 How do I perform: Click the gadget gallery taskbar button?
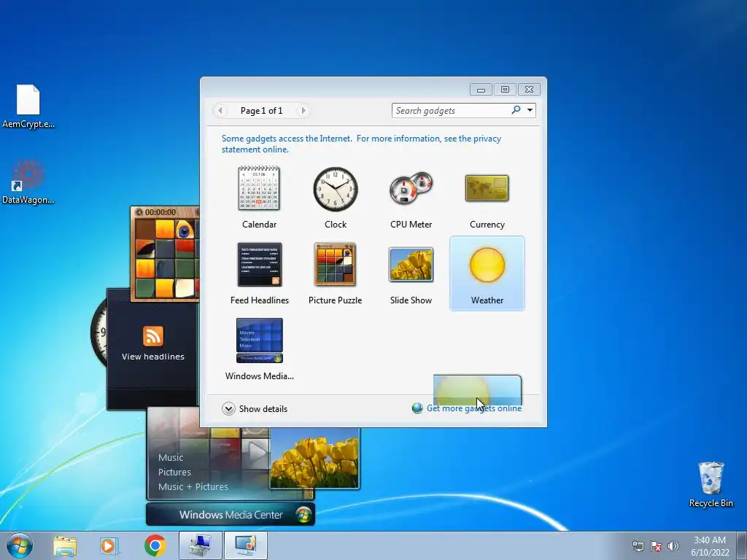point(245,545)
